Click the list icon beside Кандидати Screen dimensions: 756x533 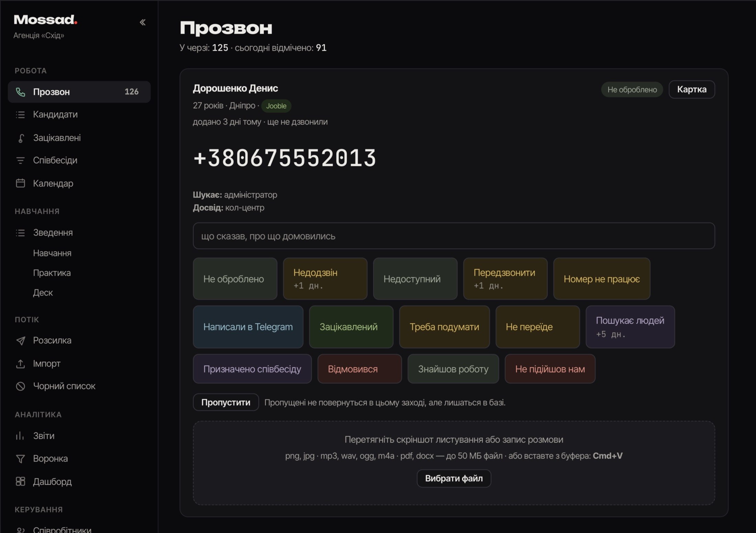coord(21,114)
